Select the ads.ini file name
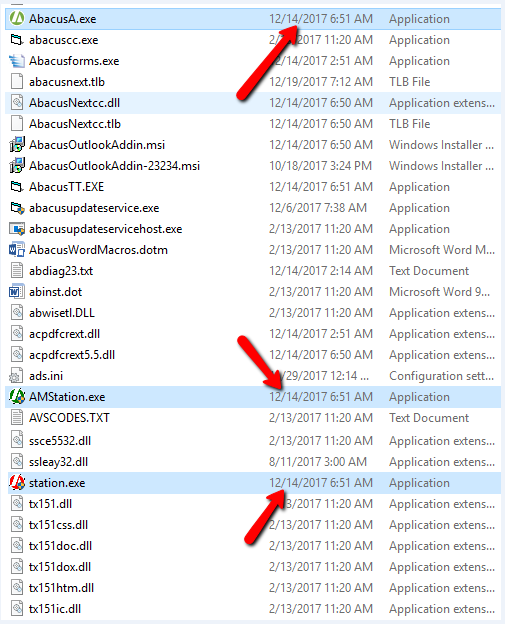The height and width of the screenshot is (624, 505). click(x=46, y=376)
